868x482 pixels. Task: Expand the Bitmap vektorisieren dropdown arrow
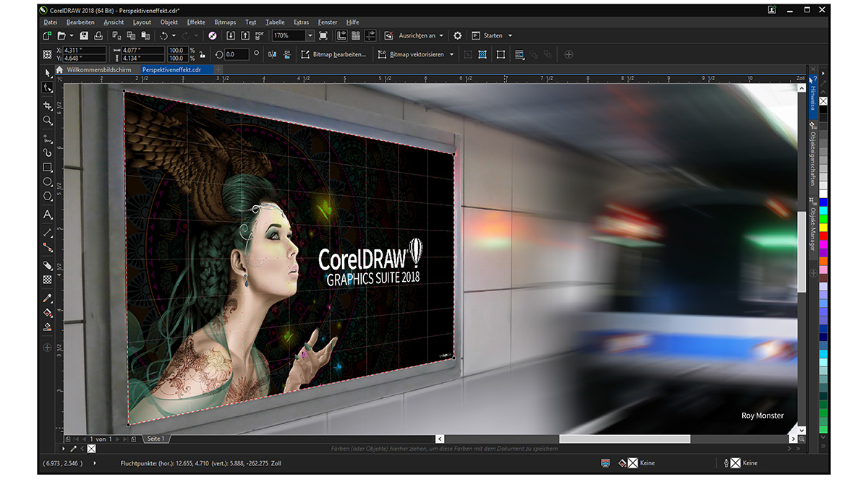451,54
